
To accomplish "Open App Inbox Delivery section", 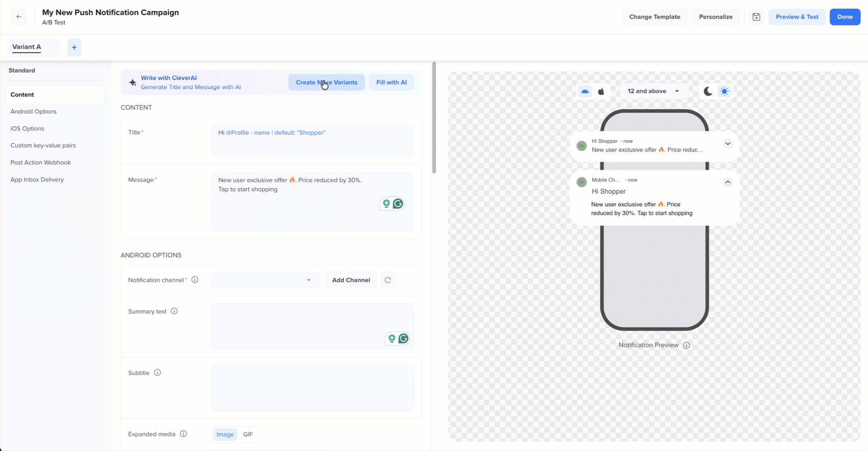I will 37,180.
